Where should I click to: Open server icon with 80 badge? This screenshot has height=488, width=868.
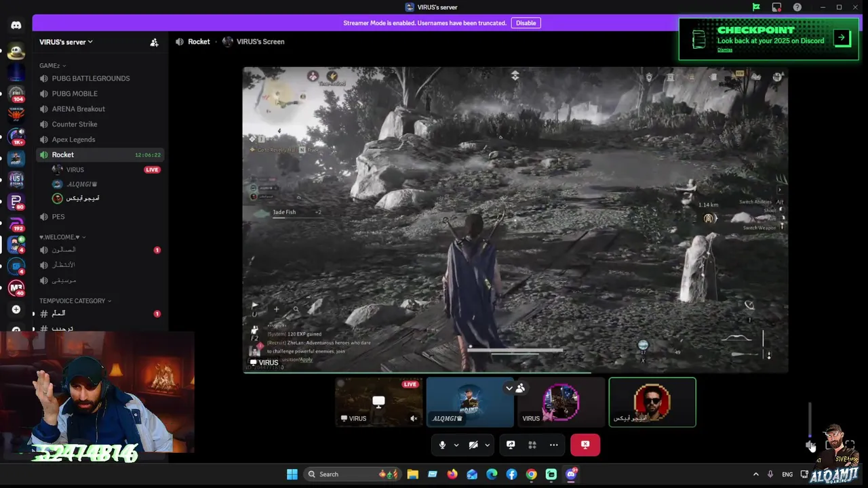click(x=16, y=201)
